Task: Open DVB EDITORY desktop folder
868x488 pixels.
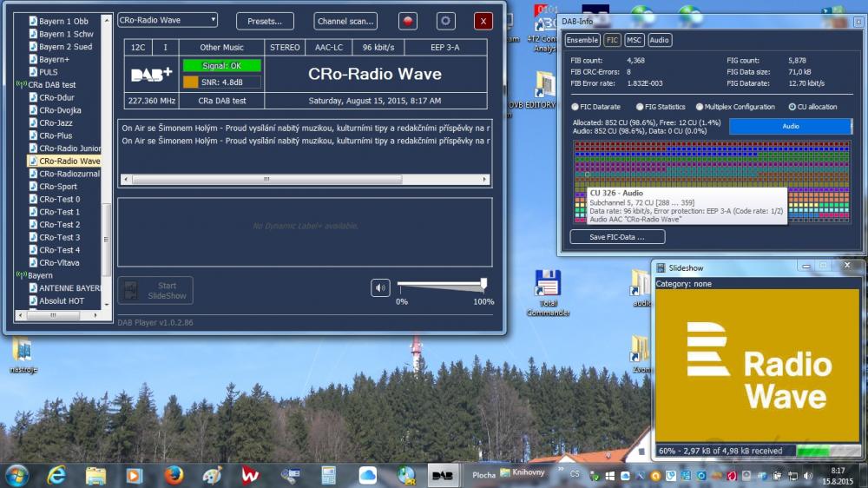Action: (x=545, y=89)
